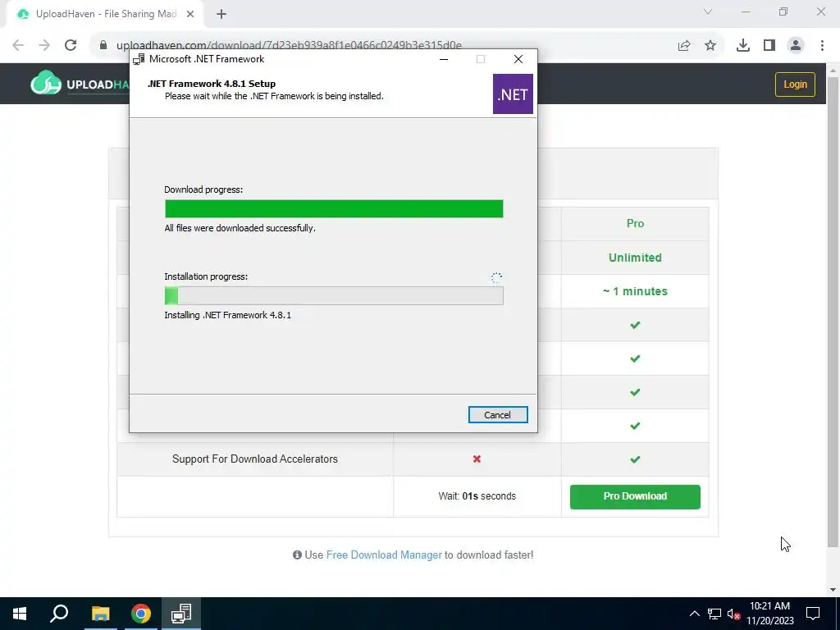Click the page vertical scrollbar
This screenshot has width=840, height=630.
tap(833, 311)
